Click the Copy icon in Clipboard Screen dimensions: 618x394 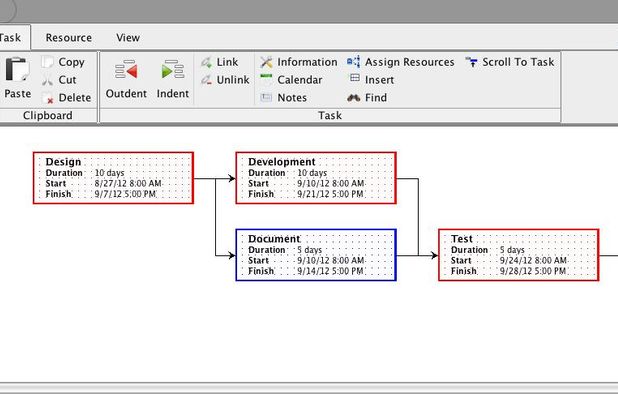click(47, 62)
